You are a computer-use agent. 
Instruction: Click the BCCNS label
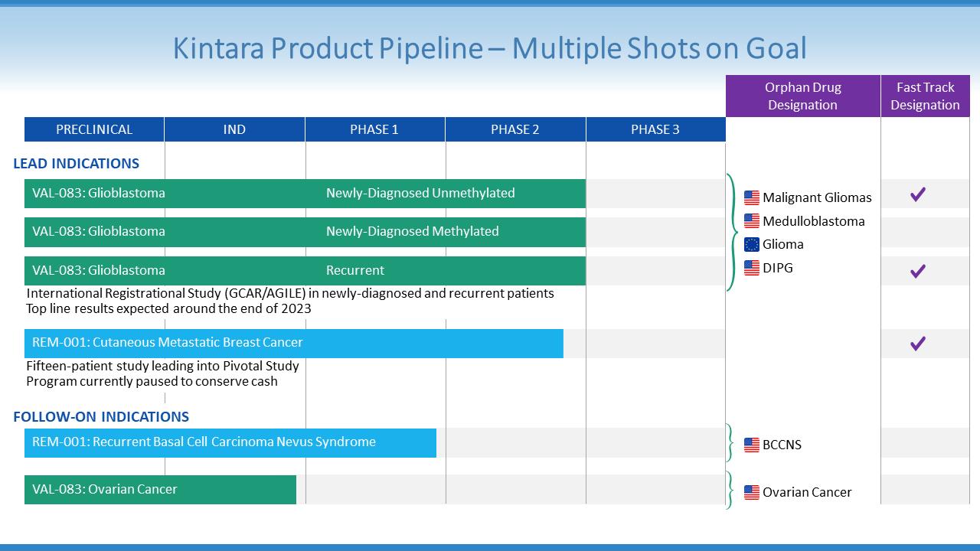click(x=782, y=445)
